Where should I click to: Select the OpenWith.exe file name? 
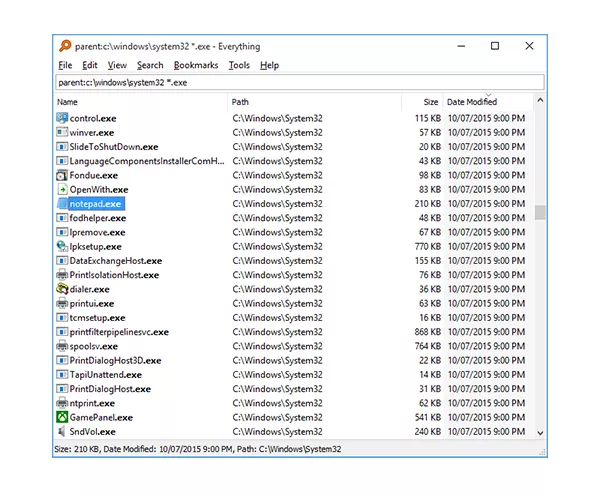[99, 189]
